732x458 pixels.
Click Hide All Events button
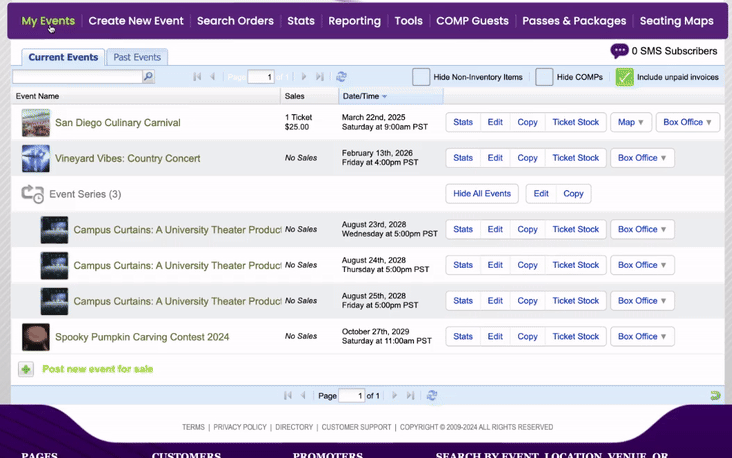coord(482,194)
